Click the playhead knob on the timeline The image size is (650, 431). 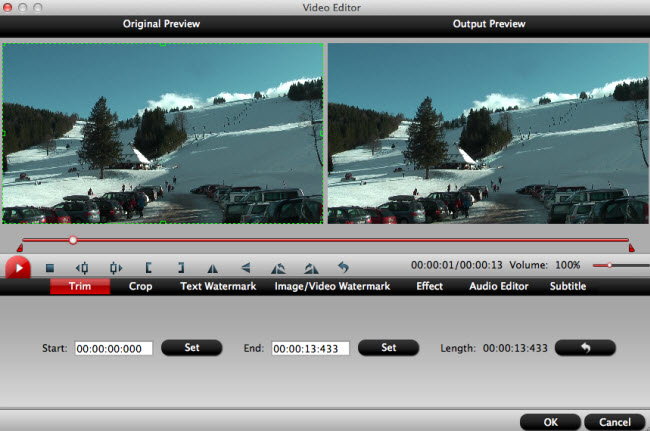[73, 240]
